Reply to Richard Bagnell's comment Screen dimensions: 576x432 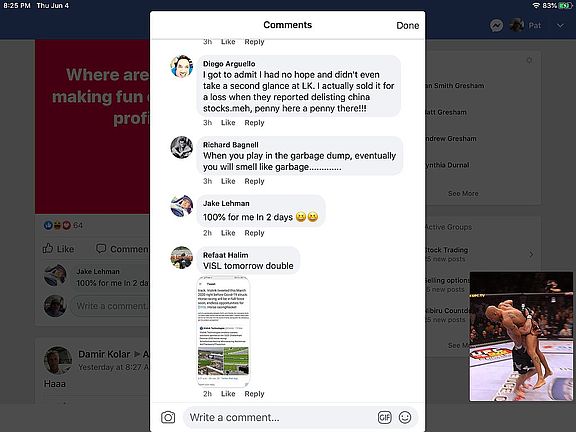(x=254, y=181)
